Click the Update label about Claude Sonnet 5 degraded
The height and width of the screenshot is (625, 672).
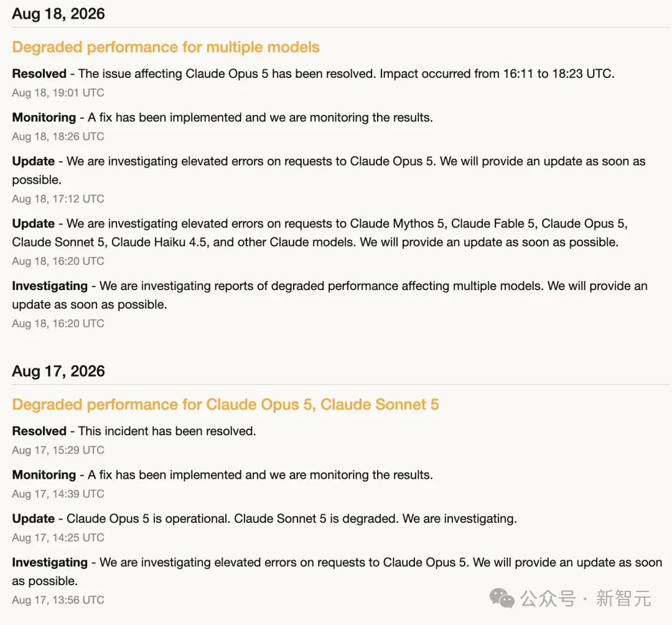click(x=34, y=519)
